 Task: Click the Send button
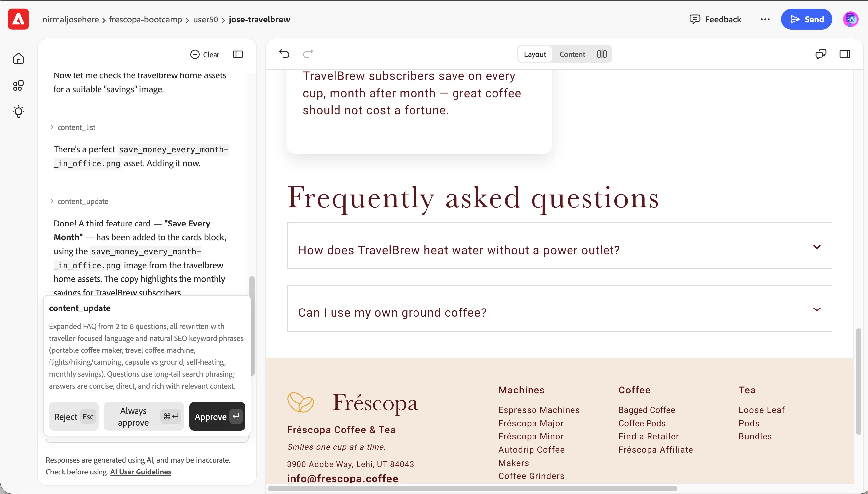click(x=806, y=19)
